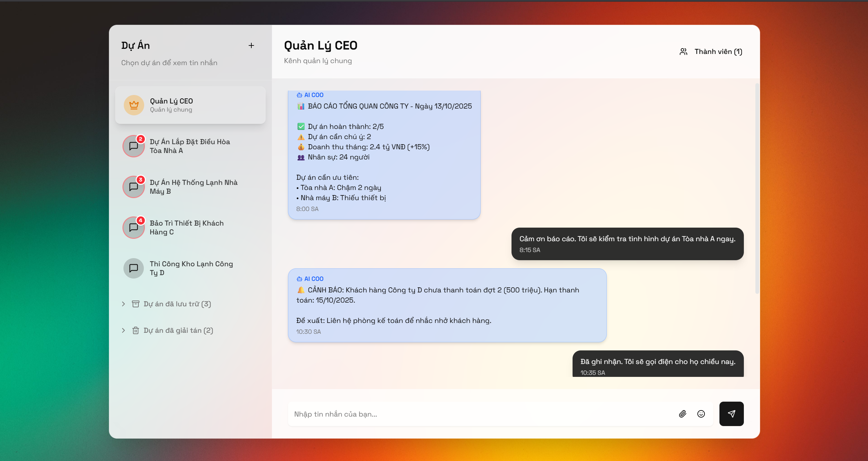The width and height of the screenshot is (868, 461).
Task: Open chat icon for Dự Án Hệ Thống Lạnh Nhà Máy B
Action: 133,187
